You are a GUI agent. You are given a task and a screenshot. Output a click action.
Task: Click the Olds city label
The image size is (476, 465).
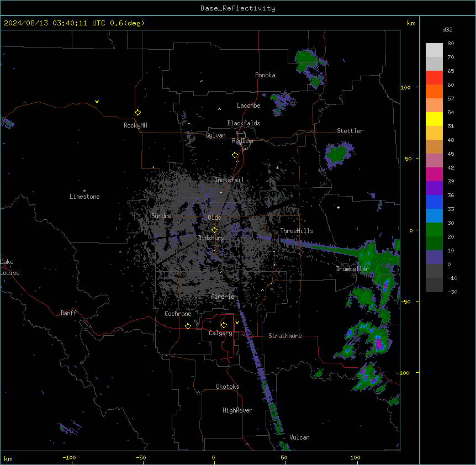point(214,218)
